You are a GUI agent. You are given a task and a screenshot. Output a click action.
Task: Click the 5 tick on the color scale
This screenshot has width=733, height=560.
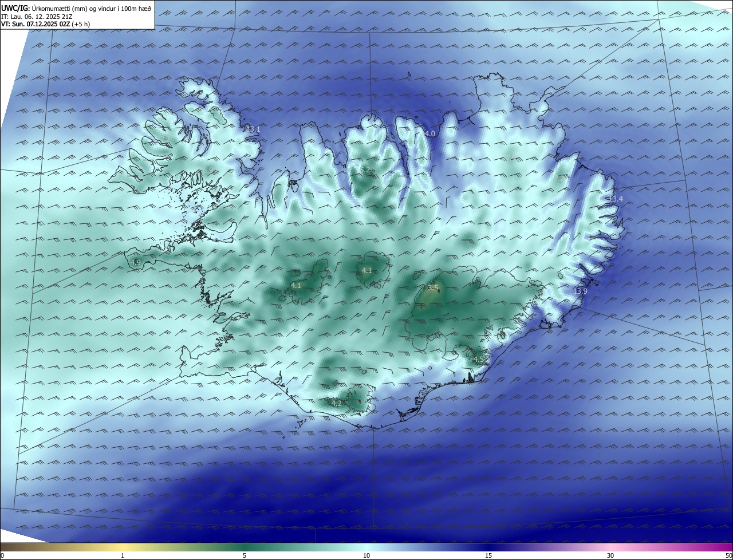click(245, 555)
